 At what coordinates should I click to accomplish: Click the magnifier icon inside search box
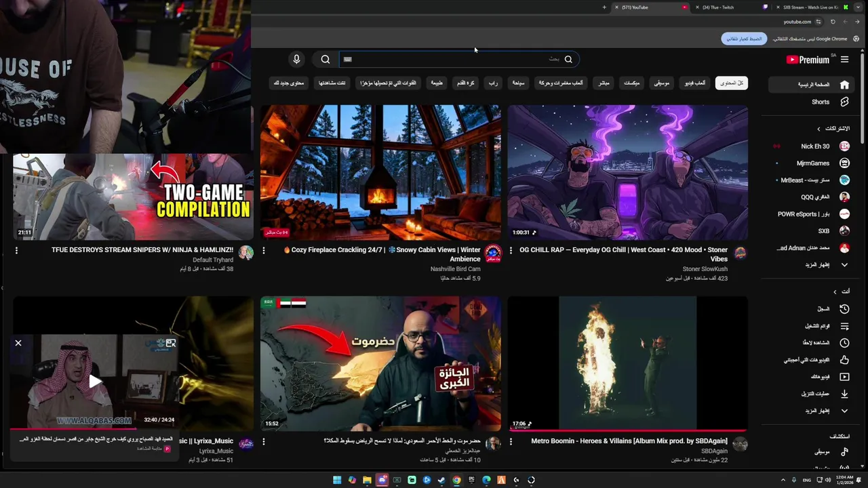[x=568, y=60]
